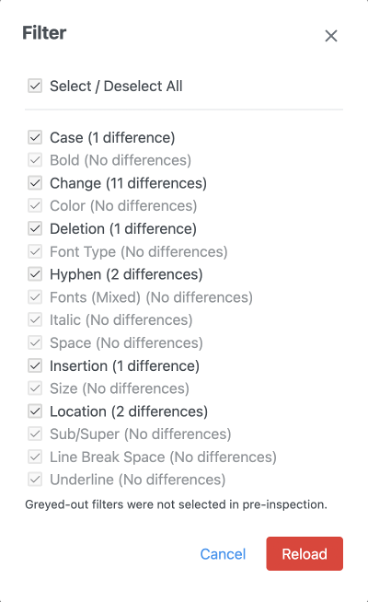This screenshot has width=368, height=602.
Task: Uncheck Hyphen (2 differences) filter
Action: [35, 275]
